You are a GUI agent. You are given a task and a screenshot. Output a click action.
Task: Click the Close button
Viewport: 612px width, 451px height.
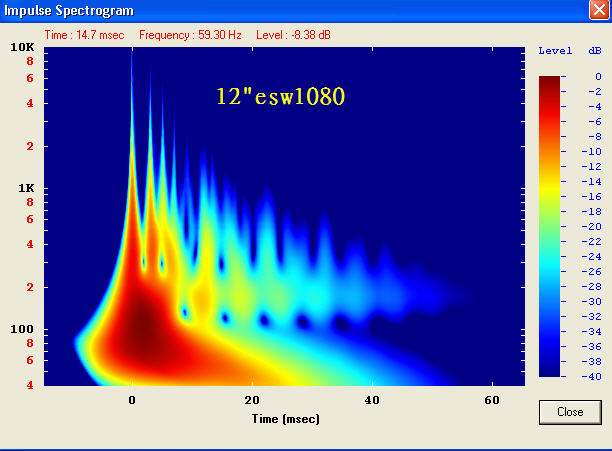click(570, 412)
